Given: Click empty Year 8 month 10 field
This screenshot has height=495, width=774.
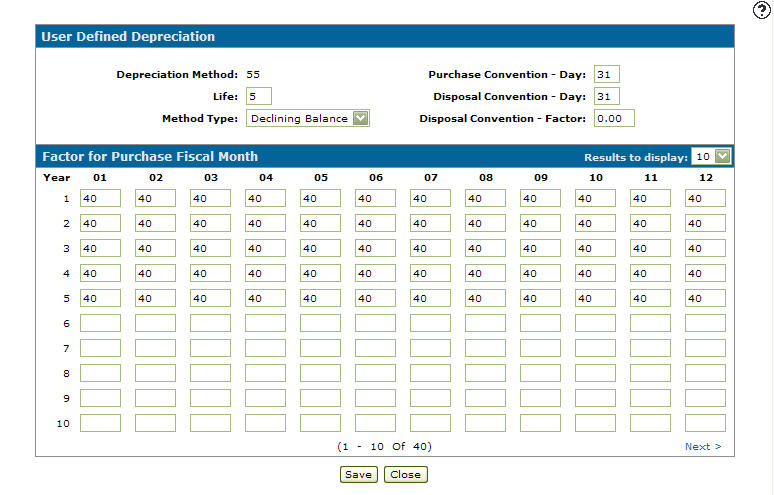Looking at the screenshot, I should 595,373.
